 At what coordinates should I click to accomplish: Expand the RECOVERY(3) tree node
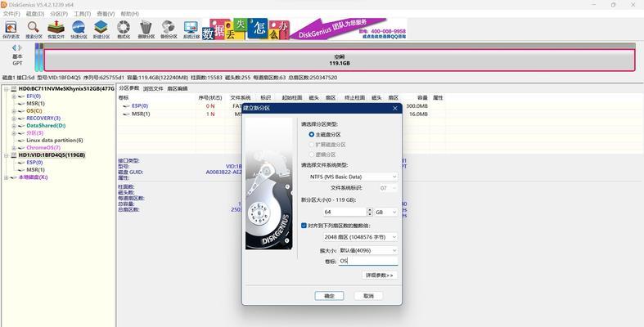tap(14, 119)
